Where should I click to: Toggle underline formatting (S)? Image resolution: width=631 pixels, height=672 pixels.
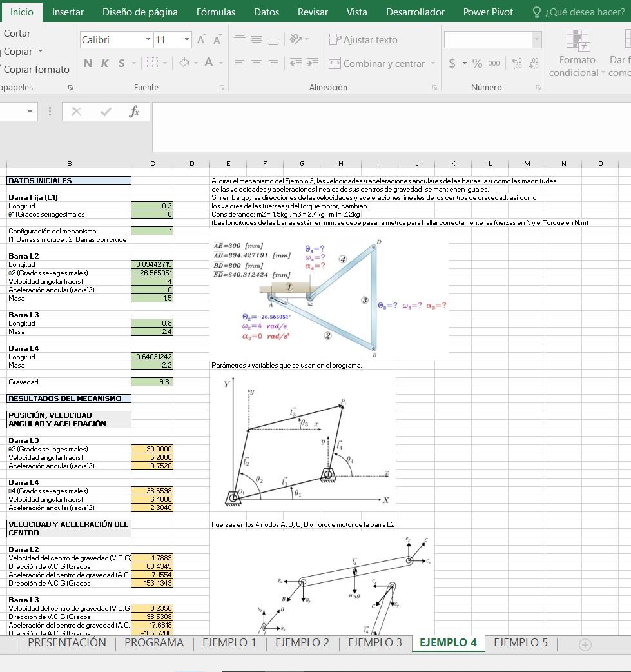click(122, 63)
